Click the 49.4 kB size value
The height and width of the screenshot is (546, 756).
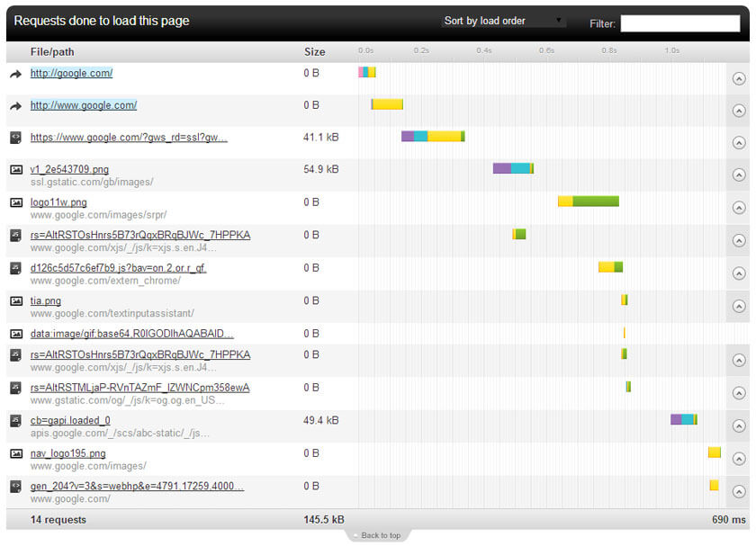[x=321, y=420]
